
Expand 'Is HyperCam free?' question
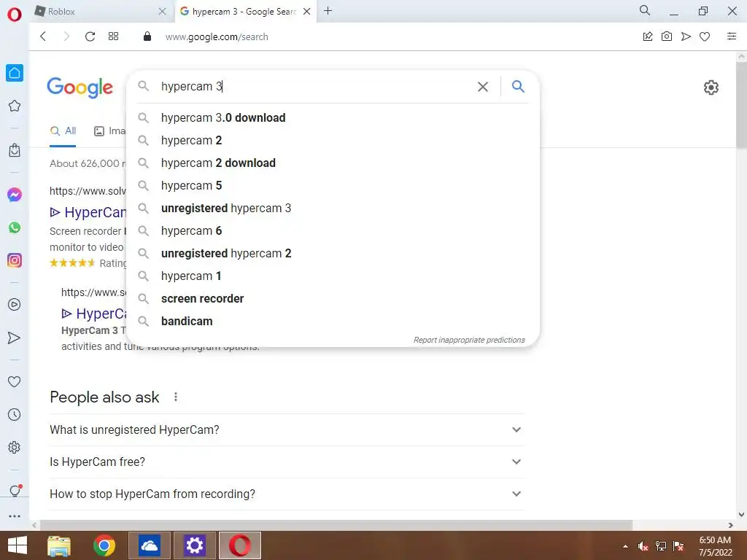pos(287,462)
